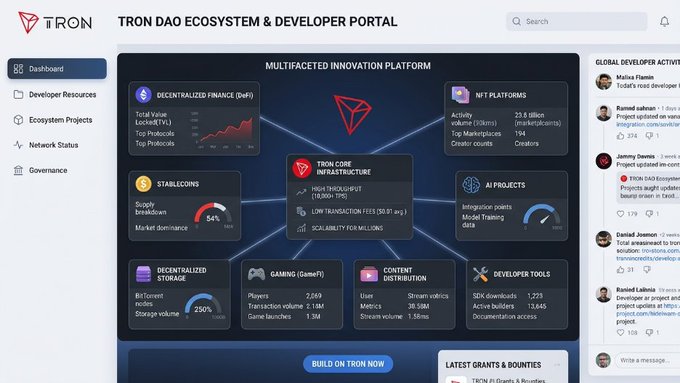This screenshot has height=383, width=680.
Task: Click the 'Active builders' row in Developer Tools
Action: coord(510,306)
